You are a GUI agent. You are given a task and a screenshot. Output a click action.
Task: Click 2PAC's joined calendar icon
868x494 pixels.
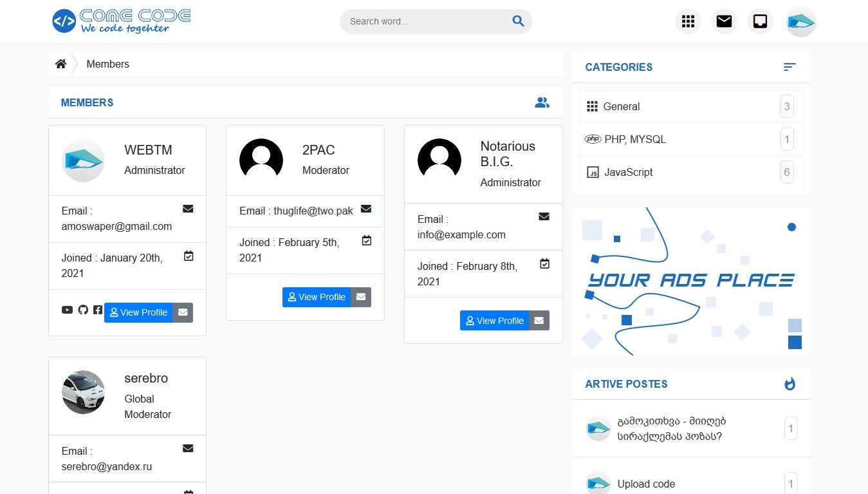(367, 240)
